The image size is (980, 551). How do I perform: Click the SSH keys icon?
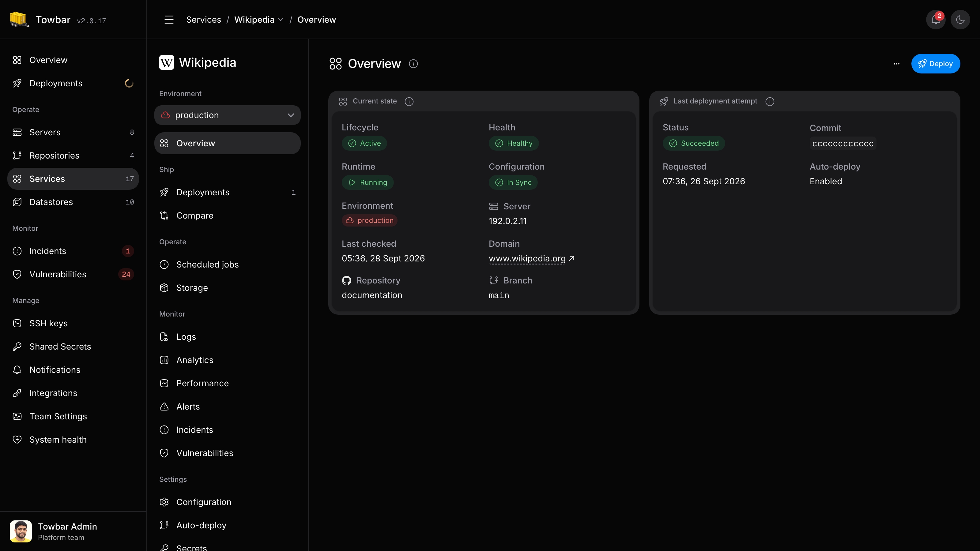click(x=17, y=323)
